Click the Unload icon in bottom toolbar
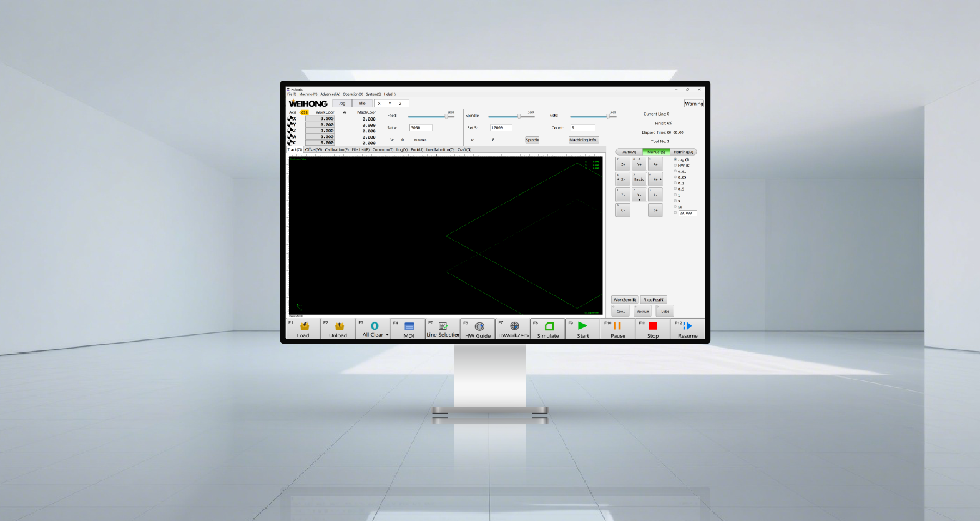The image size is (980, 521). pyautogui.click(x=340, y=326)
